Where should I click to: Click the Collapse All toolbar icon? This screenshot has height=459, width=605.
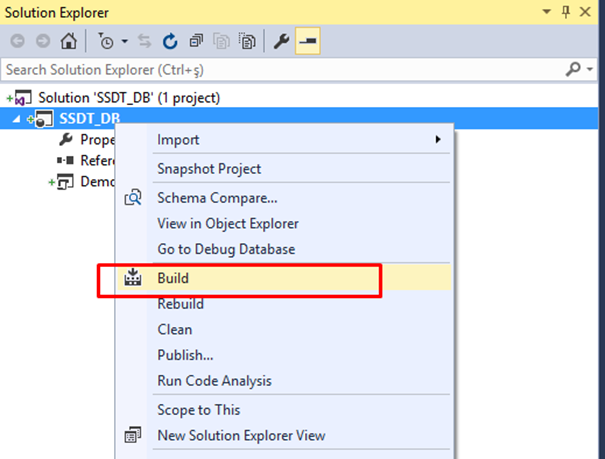point(196,41)
